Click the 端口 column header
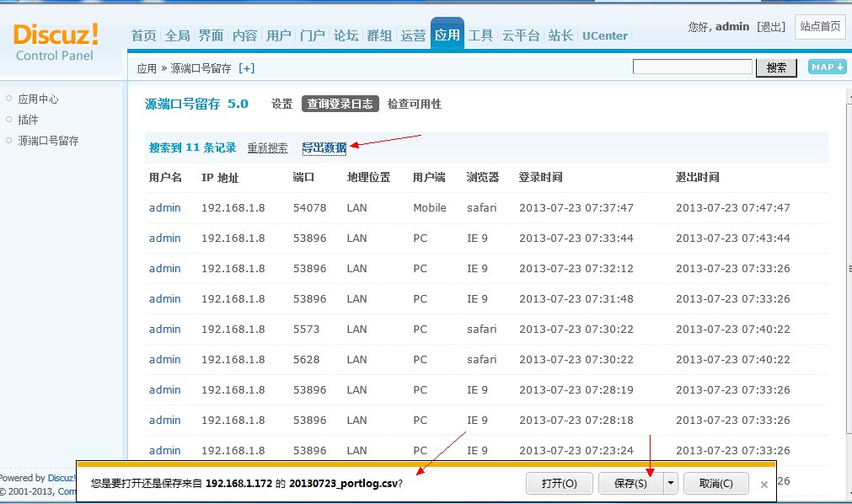The height and width of the screenshot is (504, 852). tap(303, 177)
